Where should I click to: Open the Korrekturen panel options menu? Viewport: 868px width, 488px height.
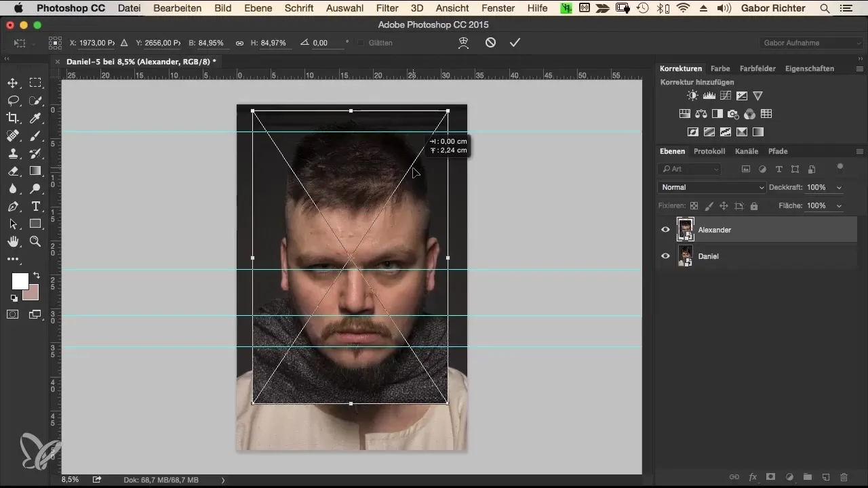859,68
